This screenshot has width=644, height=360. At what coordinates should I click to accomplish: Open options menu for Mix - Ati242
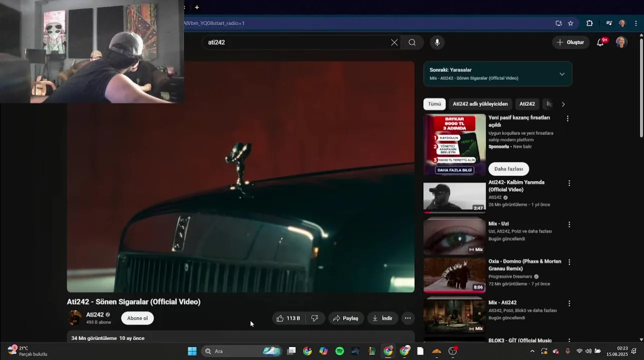pos(569,303)
